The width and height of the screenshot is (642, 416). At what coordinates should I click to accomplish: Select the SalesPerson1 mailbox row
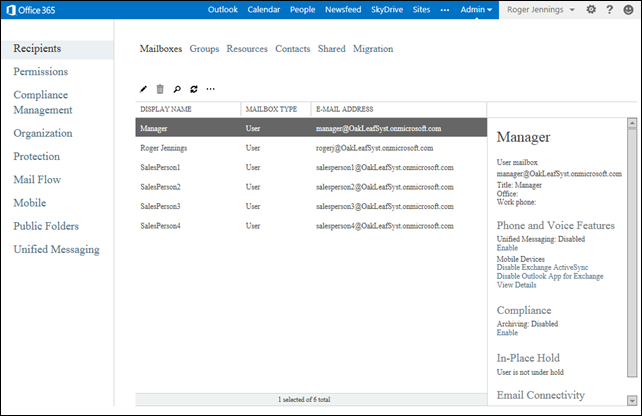pos(311,167)
